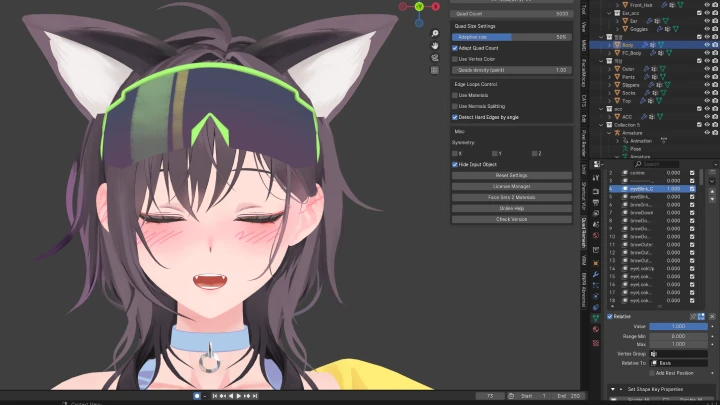720x405 pixels.
Task: Clear shape keys with the X button
Action: pos(712,317)
